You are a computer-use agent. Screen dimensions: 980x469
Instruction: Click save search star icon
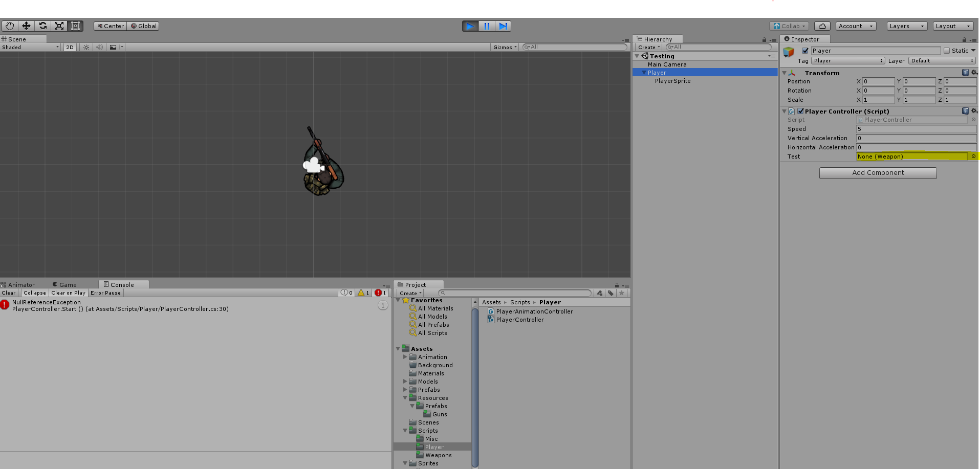[622, 294]
